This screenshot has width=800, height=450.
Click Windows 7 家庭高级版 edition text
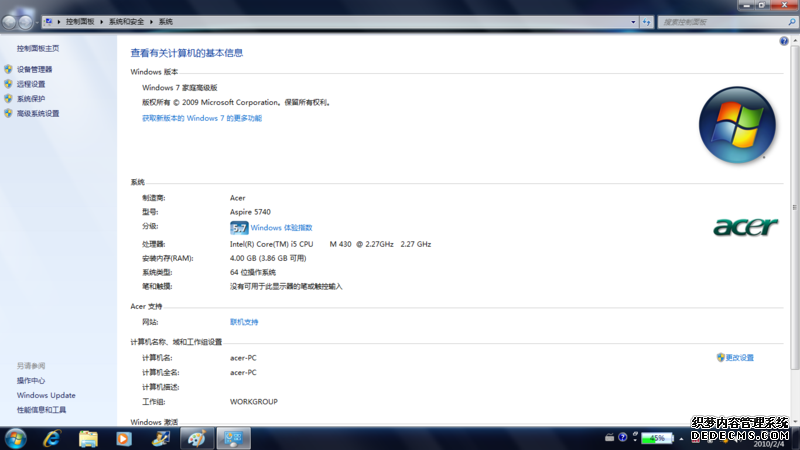click(180, 88)
